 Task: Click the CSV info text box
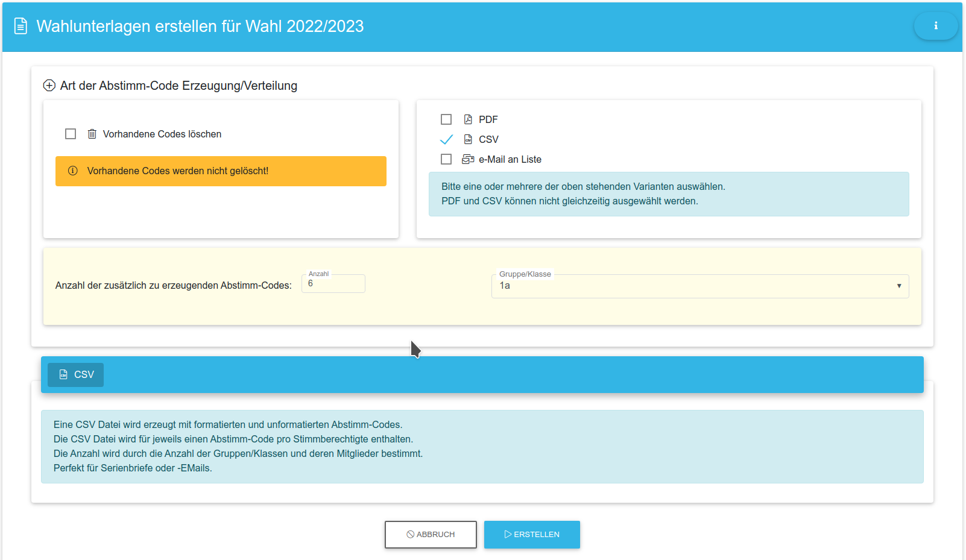(x=482, y=446)
